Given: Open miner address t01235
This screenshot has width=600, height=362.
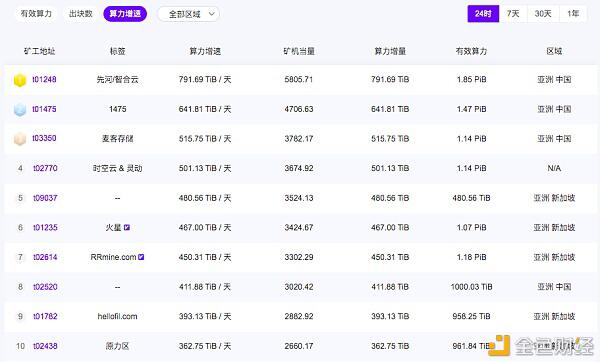Looking at the screenshot, I should click(x=45, y=228).
